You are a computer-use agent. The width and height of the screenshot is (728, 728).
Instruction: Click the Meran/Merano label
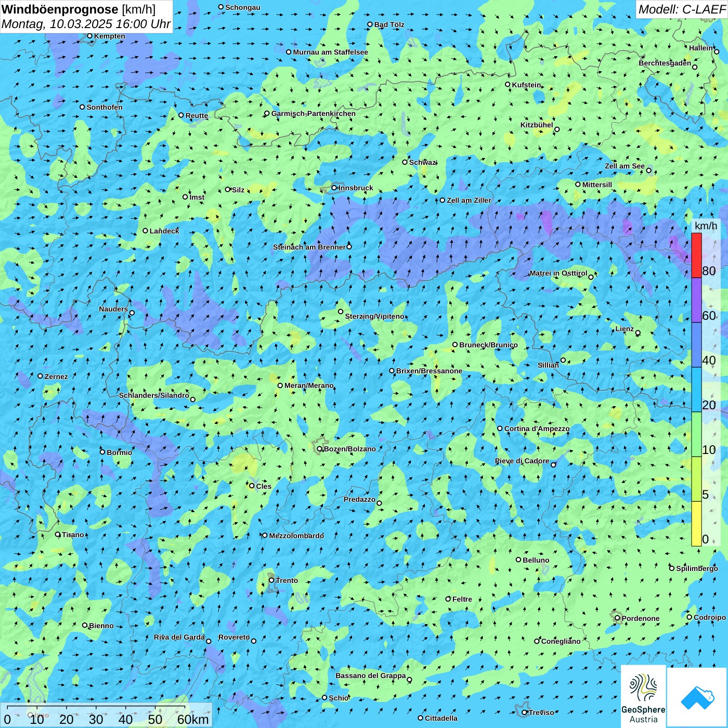pos(309,385)
